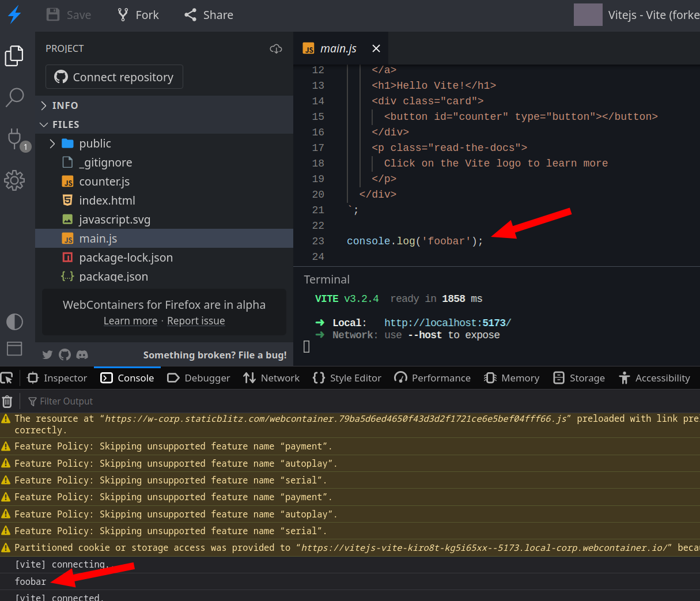The width and height of the screenshot is (700, 601).
Task: Expand the public folder
Action: [164, 143]
